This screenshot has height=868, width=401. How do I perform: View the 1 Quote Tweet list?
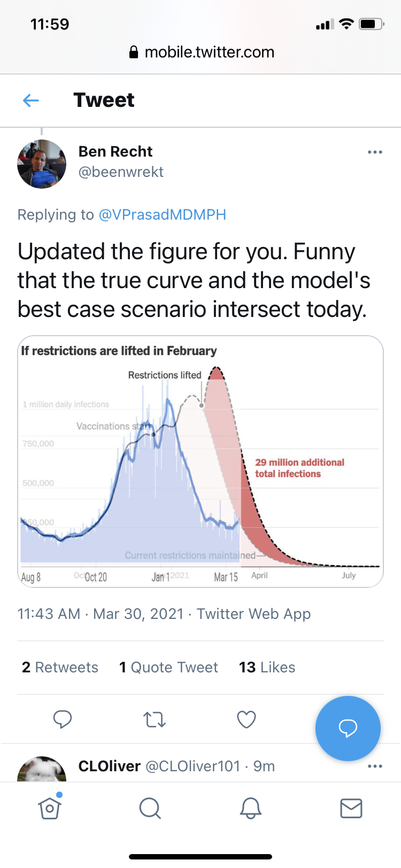[x=168, y=667]
